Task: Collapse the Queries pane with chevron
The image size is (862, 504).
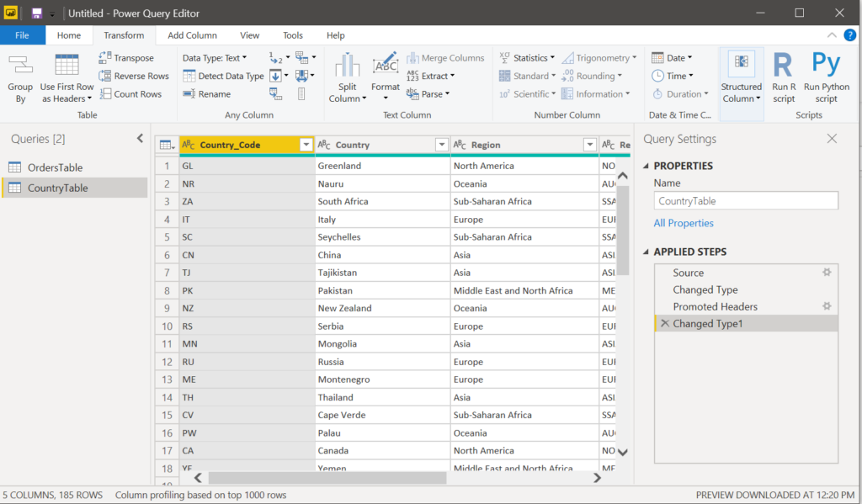Action: 140,139
